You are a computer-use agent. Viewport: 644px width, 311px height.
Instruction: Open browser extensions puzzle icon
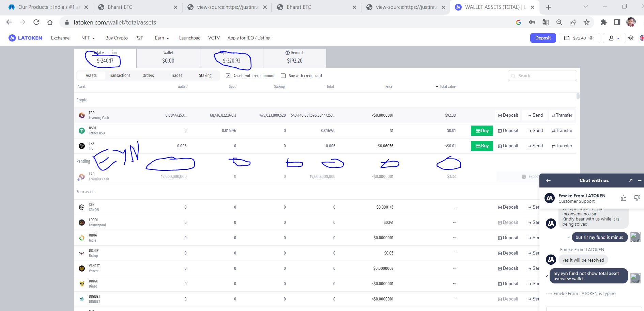click(603, 22)
